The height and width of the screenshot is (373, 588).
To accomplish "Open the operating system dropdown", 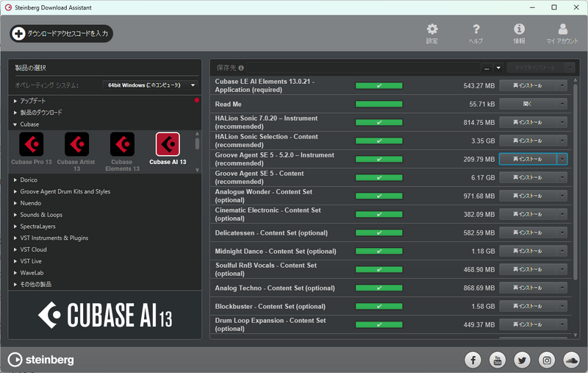I will coord(150,85).
